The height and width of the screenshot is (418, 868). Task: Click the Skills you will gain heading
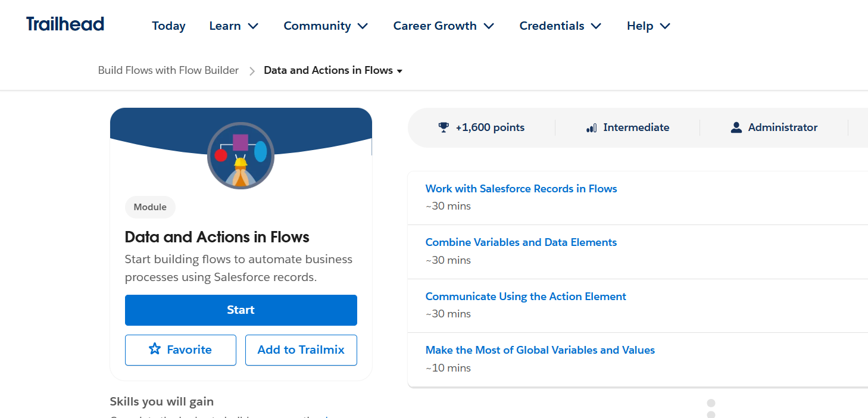coord(162,401)
